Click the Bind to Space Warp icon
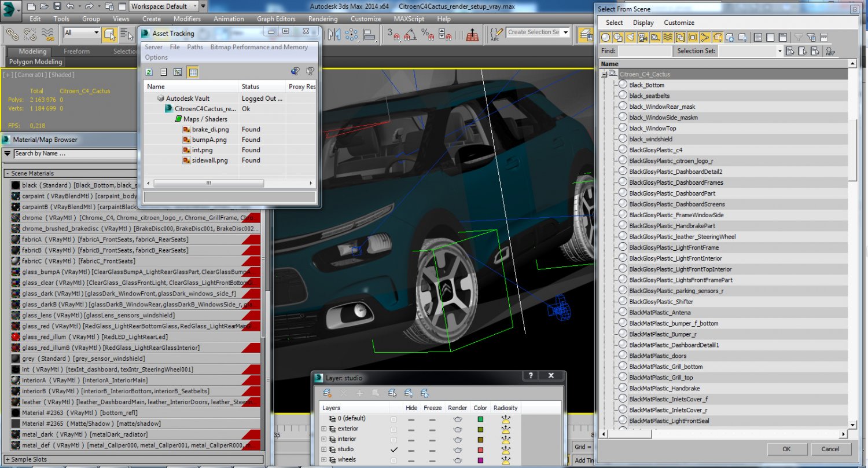868x468 pixels. pyautogui.click(x=49, y=34)
